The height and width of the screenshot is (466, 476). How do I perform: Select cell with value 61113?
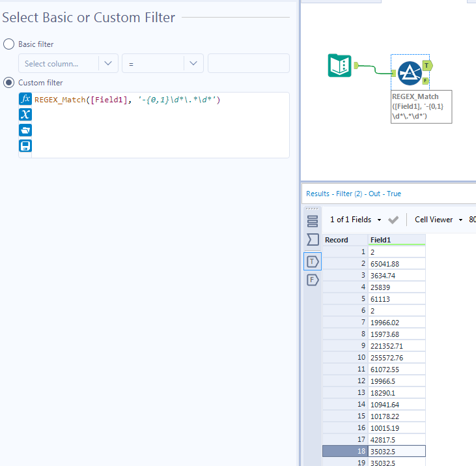(397, 299)
